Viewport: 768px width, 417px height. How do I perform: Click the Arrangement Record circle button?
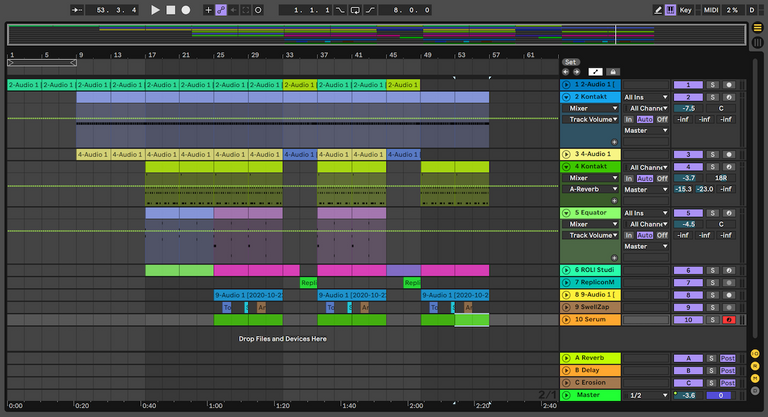click(186, 10)
